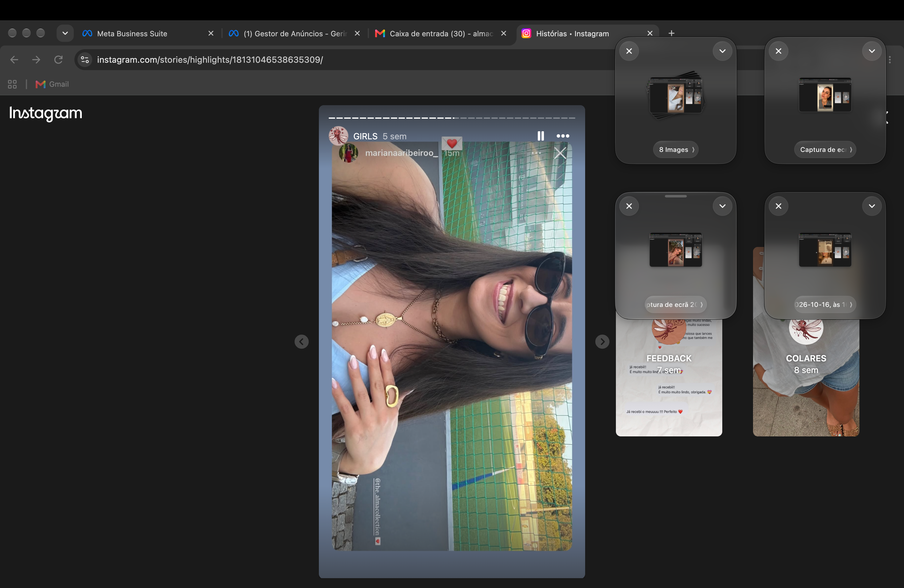Viewport: 904px width, 588px height.
Task: Navigate forward in browser history
Action: click(36, 60)
